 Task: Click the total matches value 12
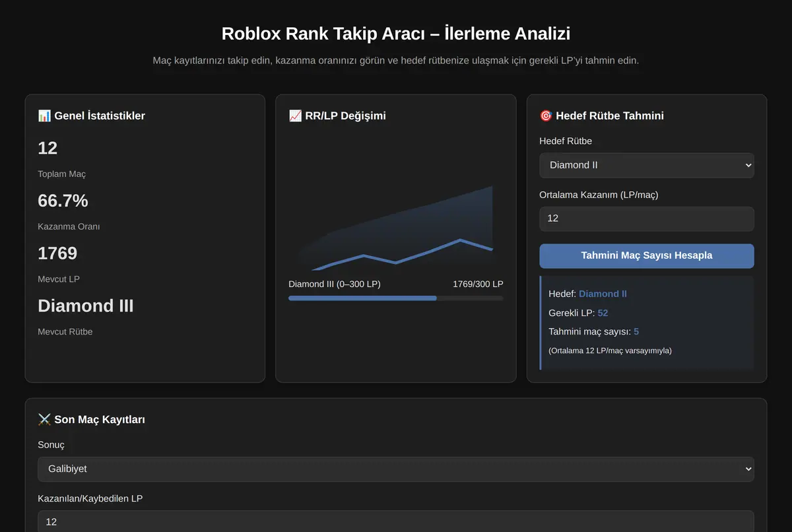48,148
